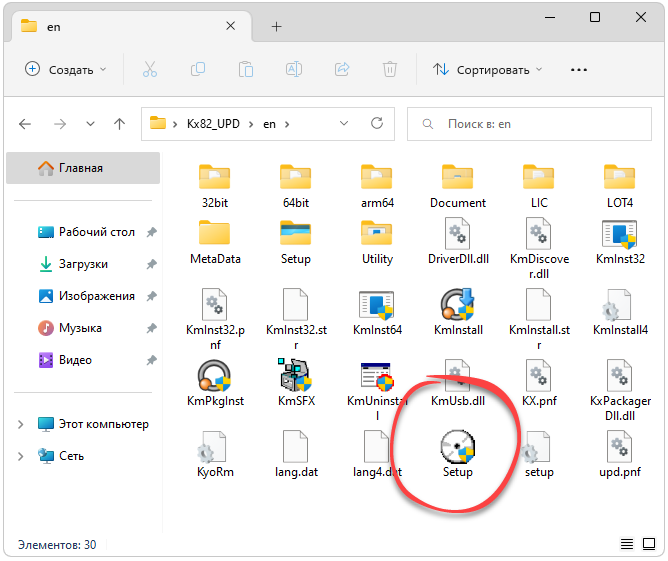Click the search box Поиск в: en
668x561 pixels.
tap(529, 124)
